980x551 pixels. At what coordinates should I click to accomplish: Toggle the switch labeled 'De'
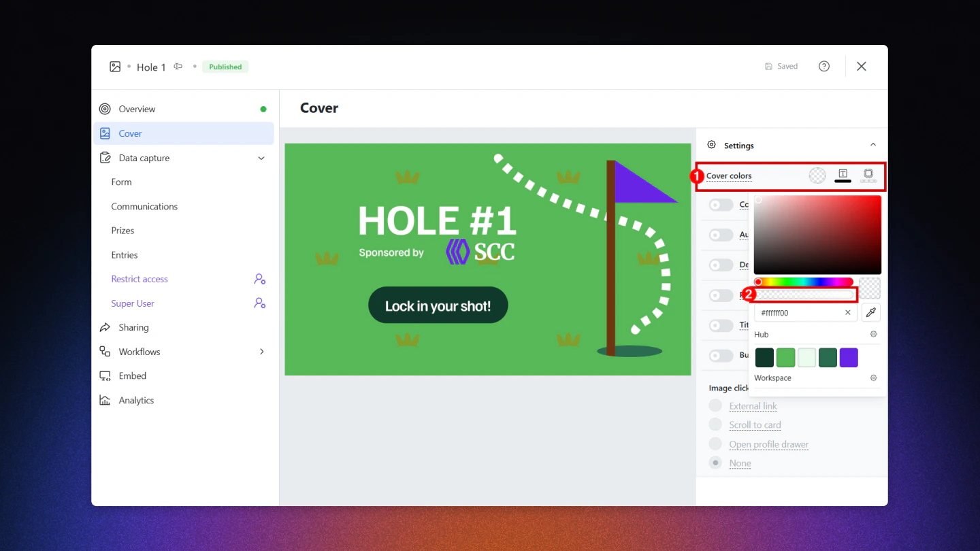click(721, 265)
